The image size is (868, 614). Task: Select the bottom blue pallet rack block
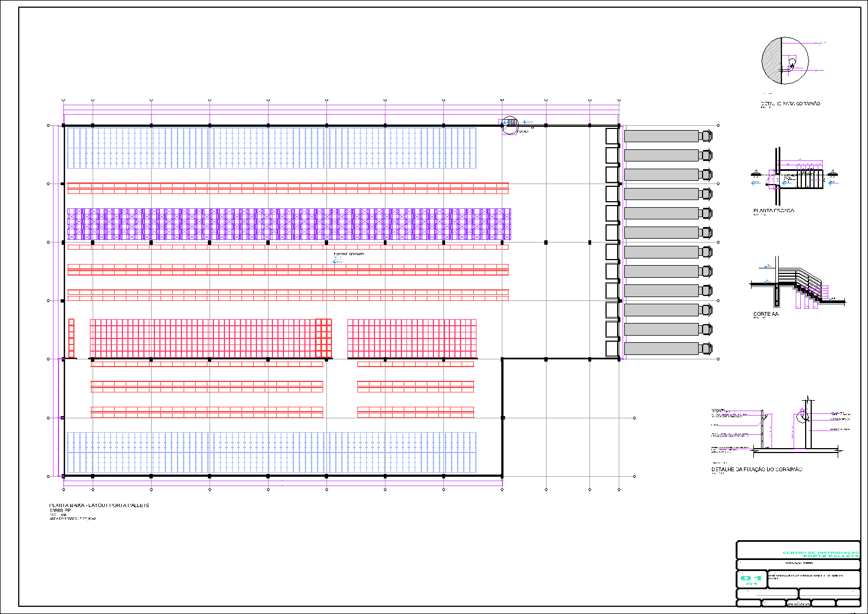tap(271, 453)
